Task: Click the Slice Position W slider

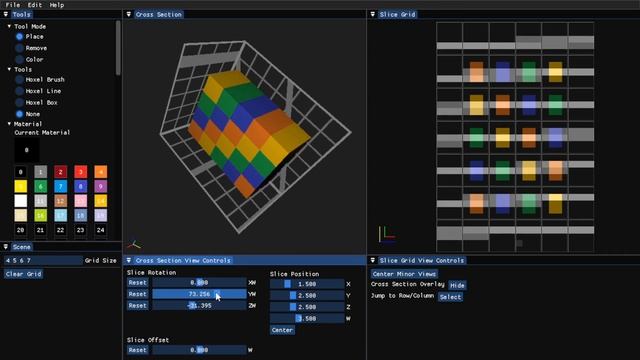Action: pyautogui.click(x=307, y=318)
